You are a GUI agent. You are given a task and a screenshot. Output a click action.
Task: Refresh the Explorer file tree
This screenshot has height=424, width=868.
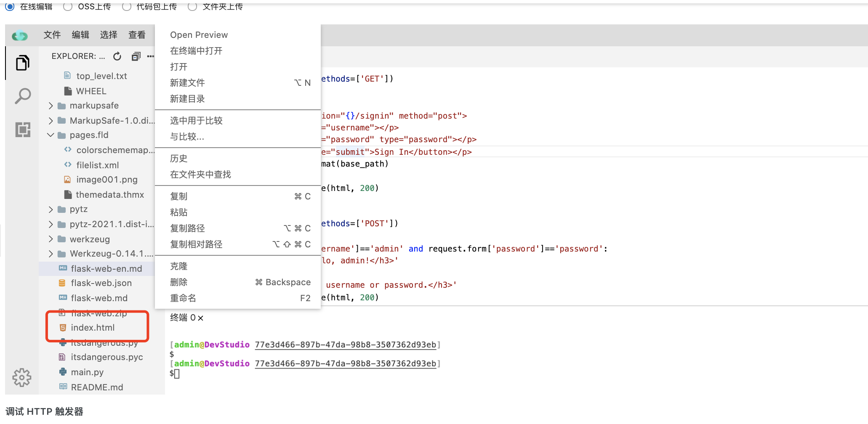tap(117, 56)
